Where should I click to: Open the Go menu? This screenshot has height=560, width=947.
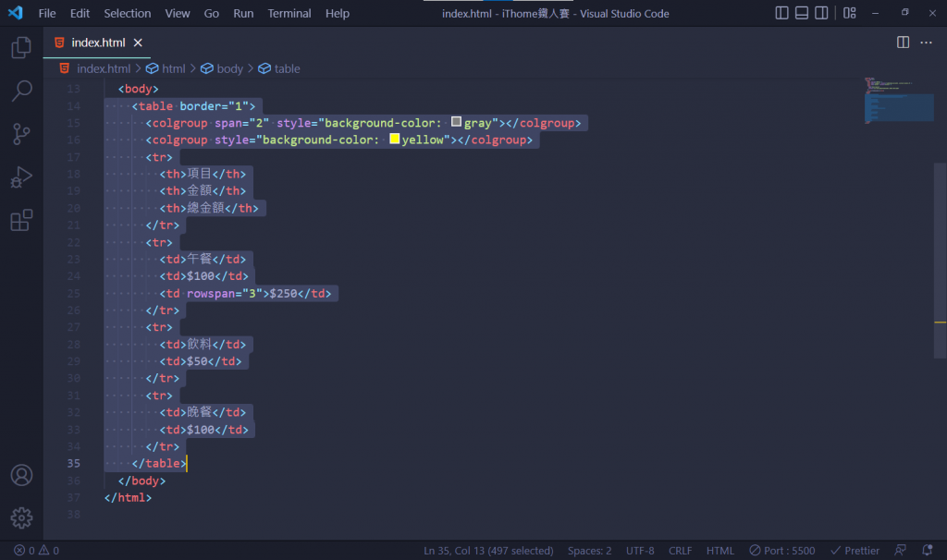point(212,13)
